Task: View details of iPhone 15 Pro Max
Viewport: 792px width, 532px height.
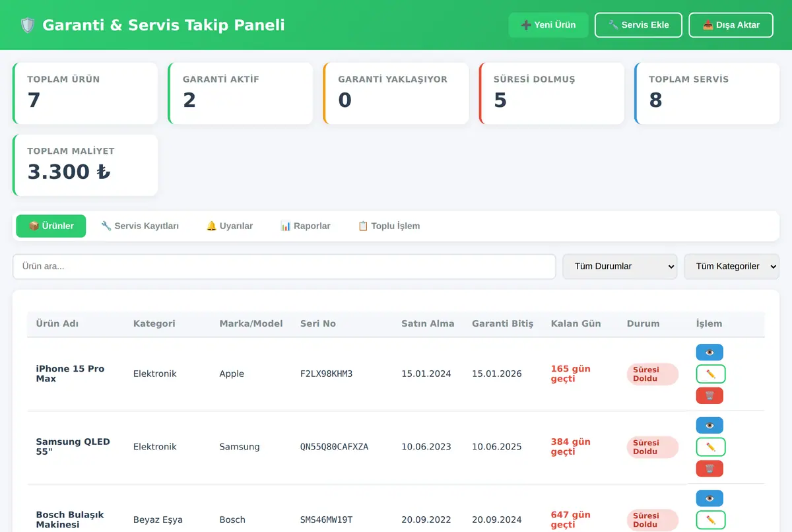Action: (x=709, y=352)
